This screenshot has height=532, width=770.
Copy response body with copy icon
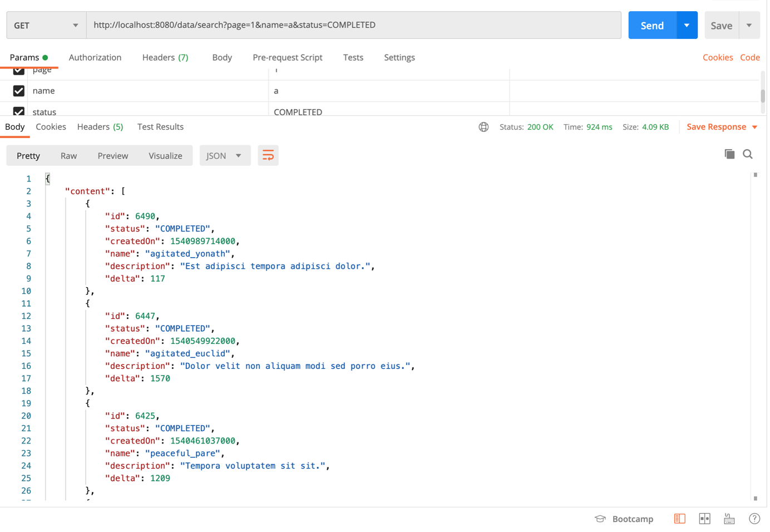(x=729, y=154)
